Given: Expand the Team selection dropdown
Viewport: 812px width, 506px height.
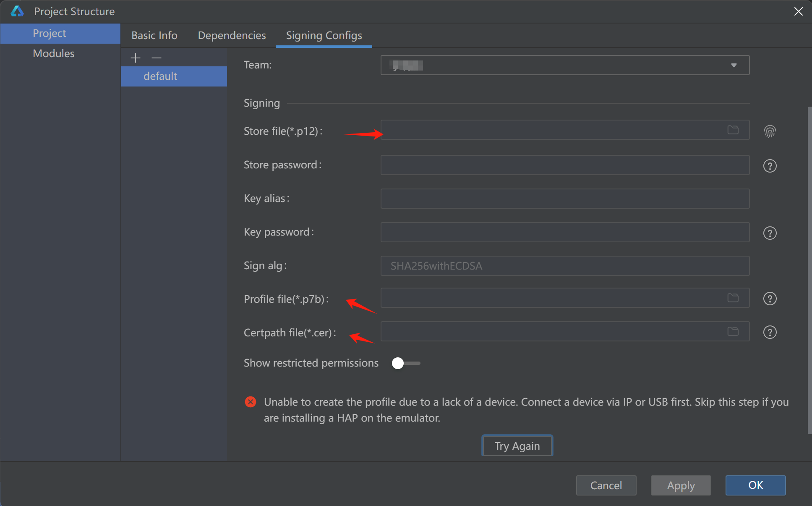Looking at the screenshot, I should [734, 65].
